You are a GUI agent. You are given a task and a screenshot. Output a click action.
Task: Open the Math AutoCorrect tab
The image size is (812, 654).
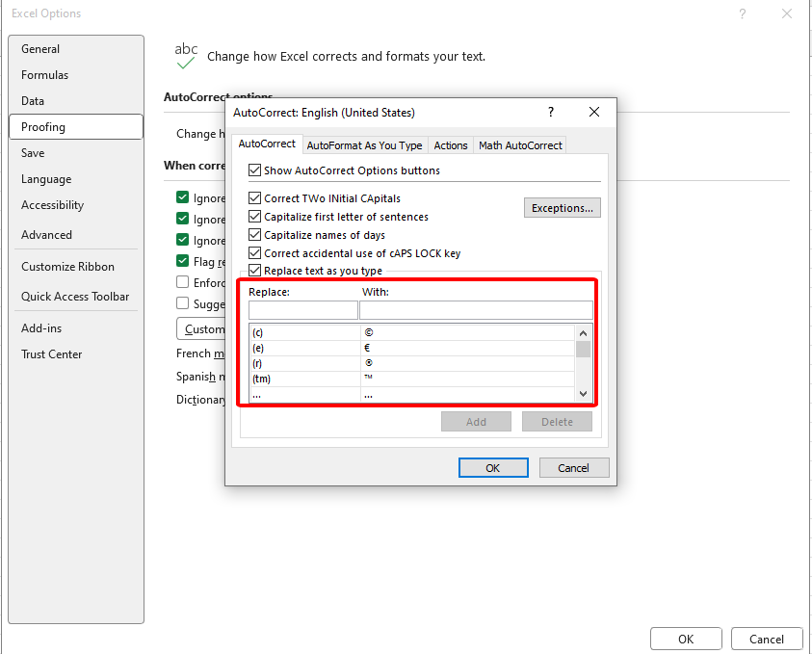(x=520, y=145)
